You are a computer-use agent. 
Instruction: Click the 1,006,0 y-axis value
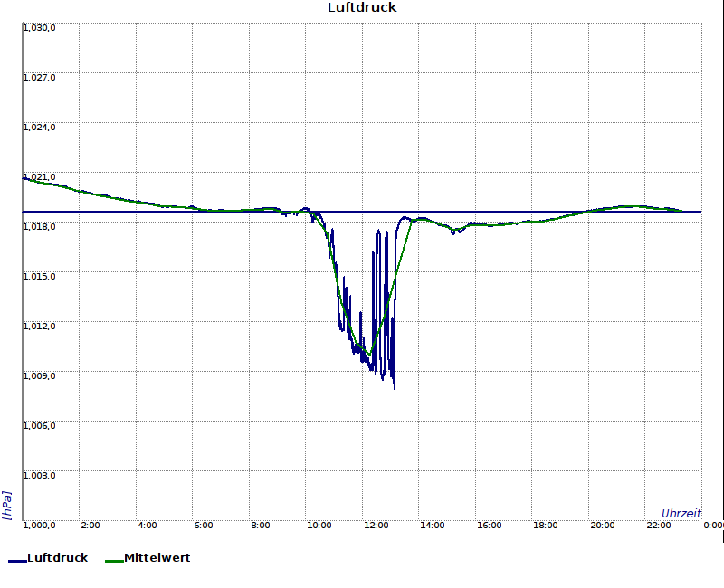[x=39, y=426]
